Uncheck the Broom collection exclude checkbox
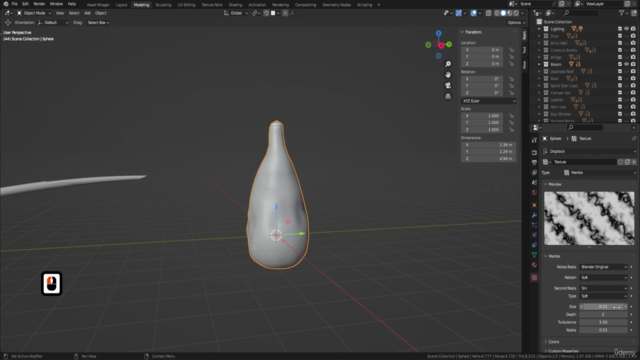This screenshot has width=640, height=360. [620, 64]
